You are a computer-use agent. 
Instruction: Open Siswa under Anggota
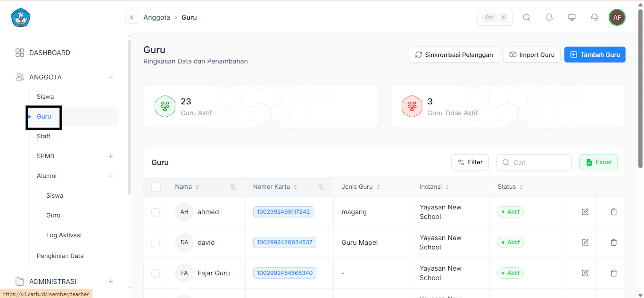point(45,97)
